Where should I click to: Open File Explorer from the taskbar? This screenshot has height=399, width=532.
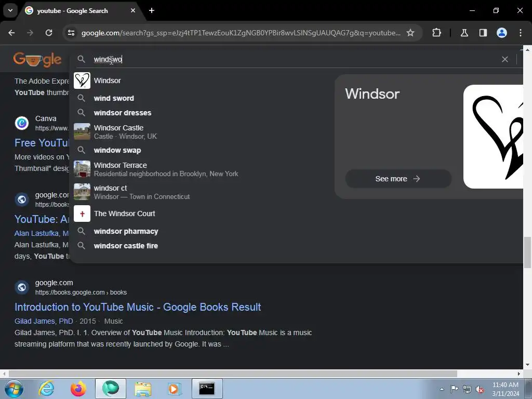[143, 389]
